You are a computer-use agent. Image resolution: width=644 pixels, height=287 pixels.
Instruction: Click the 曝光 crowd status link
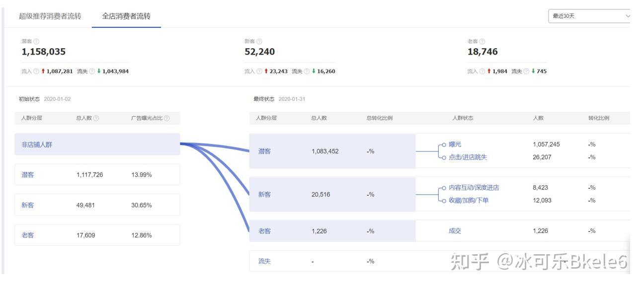tap(455, 144)
